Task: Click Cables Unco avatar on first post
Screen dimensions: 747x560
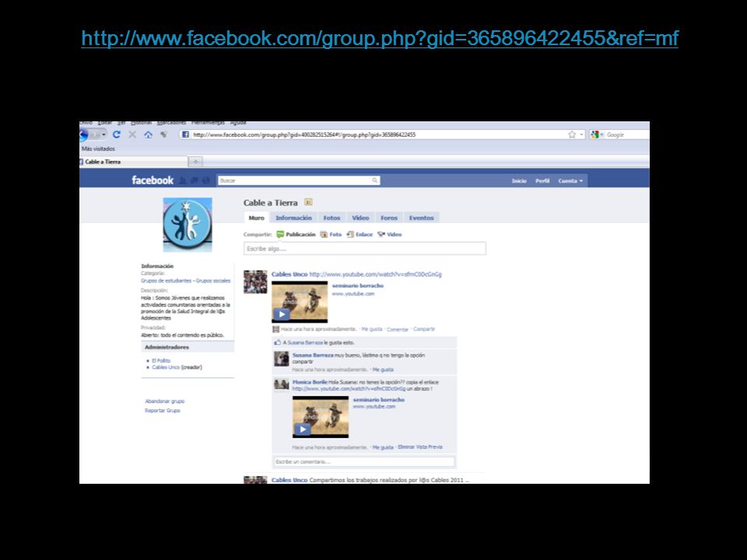Action: [x=255, y=282]
